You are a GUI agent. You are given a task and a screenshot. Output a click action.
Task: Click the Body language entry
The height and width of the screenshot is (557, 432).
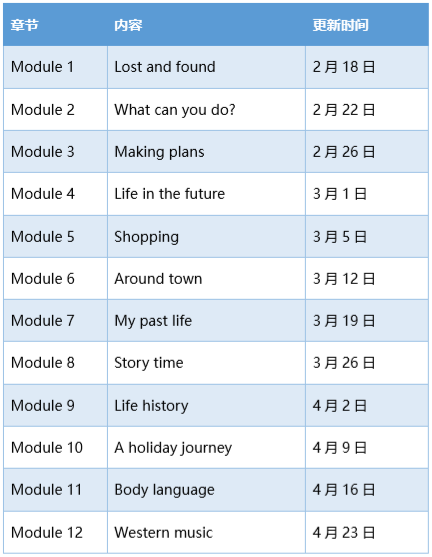pyautogui.click(x=164, y=490)
